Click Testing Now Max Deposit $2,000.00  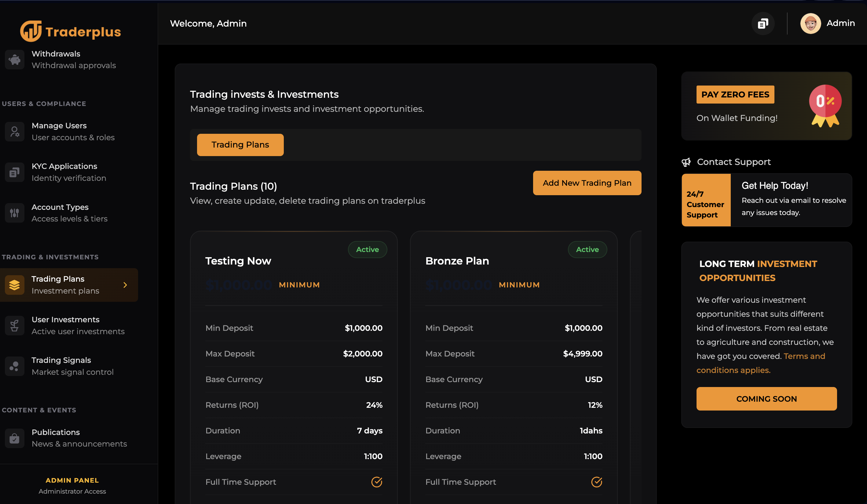click(363, 354)
